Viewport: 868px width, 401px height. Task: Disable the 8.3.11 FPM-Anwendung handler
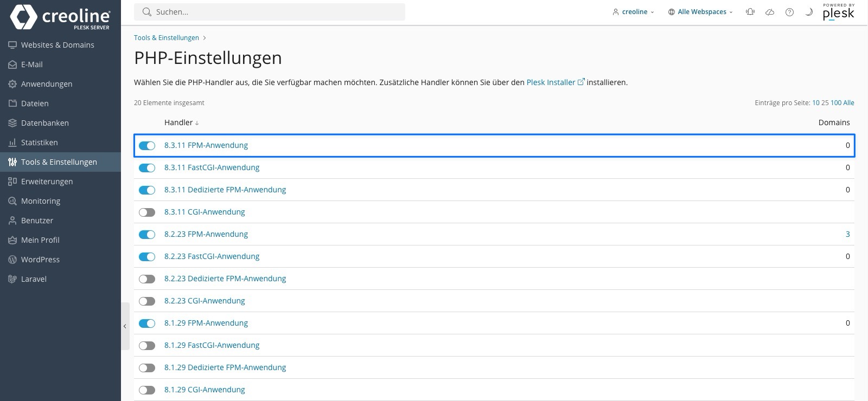[147, 146]
